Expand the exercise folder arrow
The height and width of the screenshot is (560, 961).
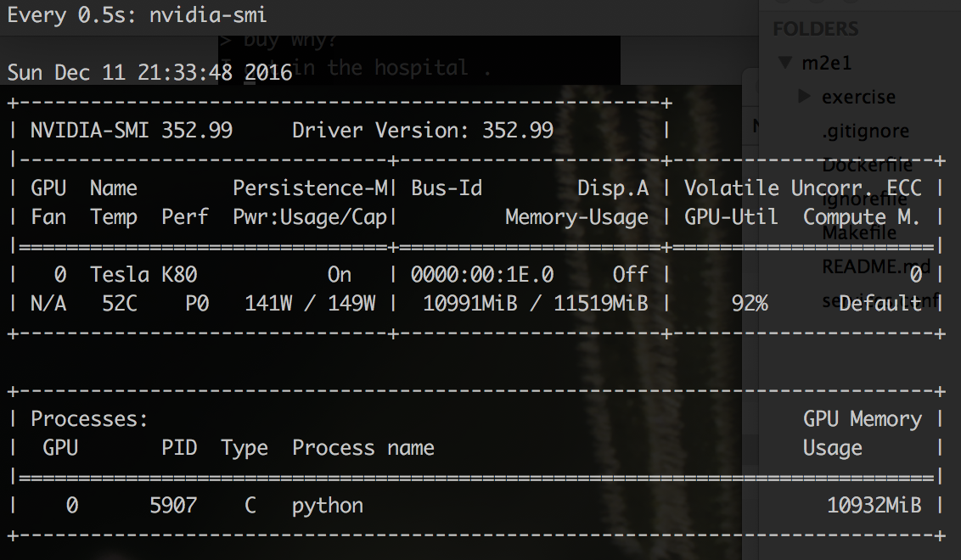804,97
